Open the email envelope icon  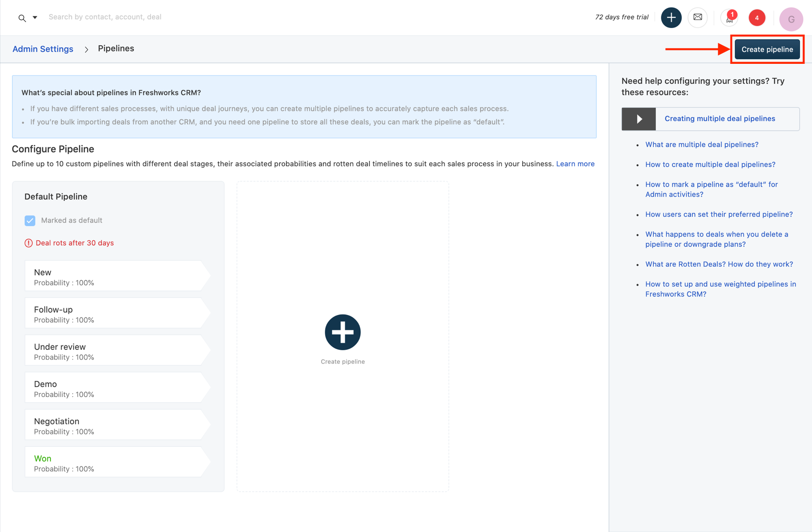coord(698,18)
